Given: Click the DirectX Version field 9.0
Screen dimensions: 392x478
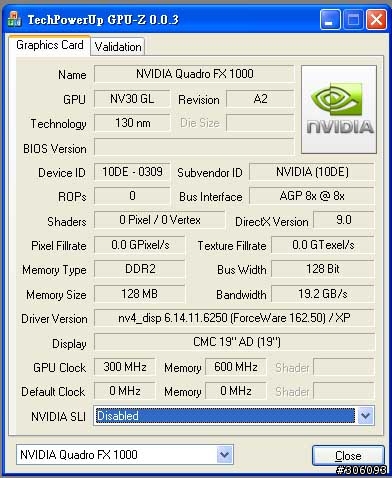Looking at the screenshot, I should pyautogui.click(x=344, y=220).
